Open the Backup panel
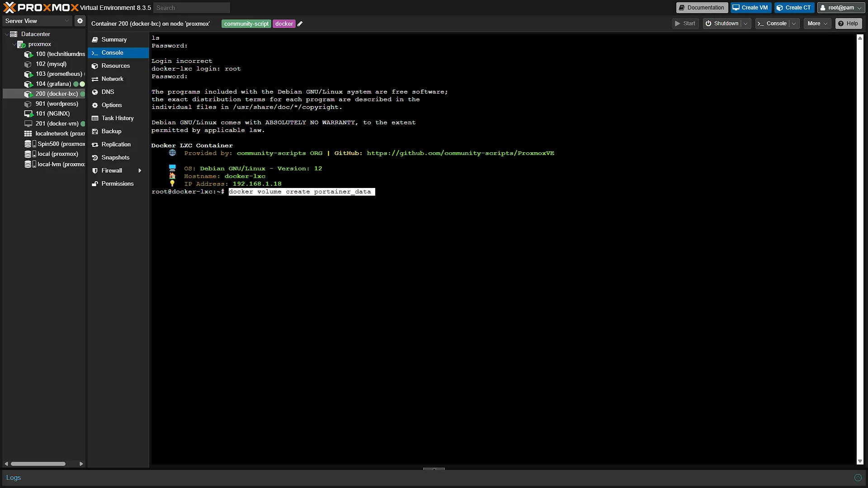This screenshot has width=868, height=488. pyautogui.click(x=118, y=131)
